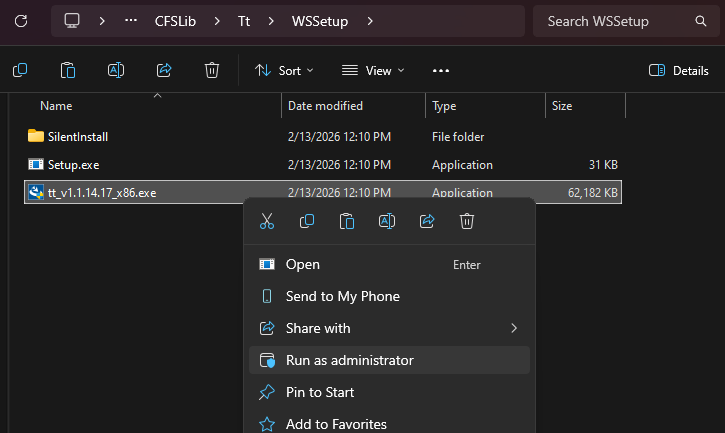725x433 pixels.
Task: Click the search magnifier icon
Action: [700, 21]
